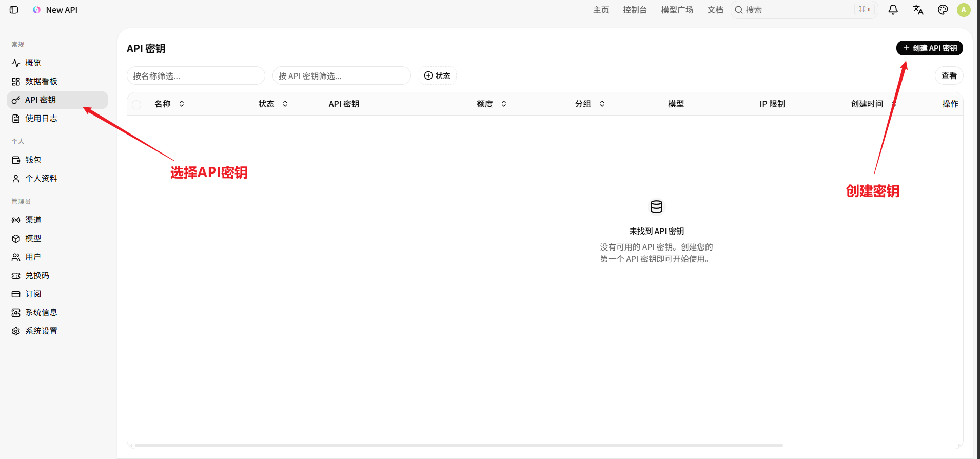Image resolution: width=980 pixels, height=459 pixels.
Task: Open 使用日志 sidebar item
Action: click(x=57, y=118)
